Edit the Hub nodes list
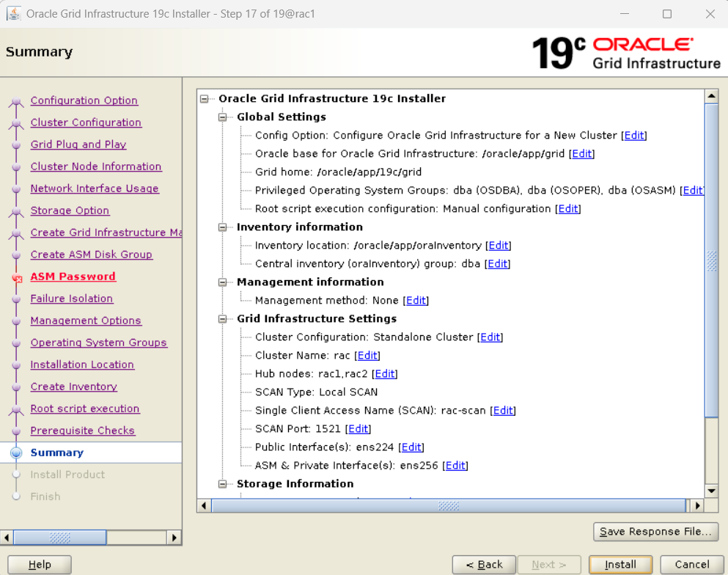Image resolution: width=728 pixels, height=575 pixels. 385,374
